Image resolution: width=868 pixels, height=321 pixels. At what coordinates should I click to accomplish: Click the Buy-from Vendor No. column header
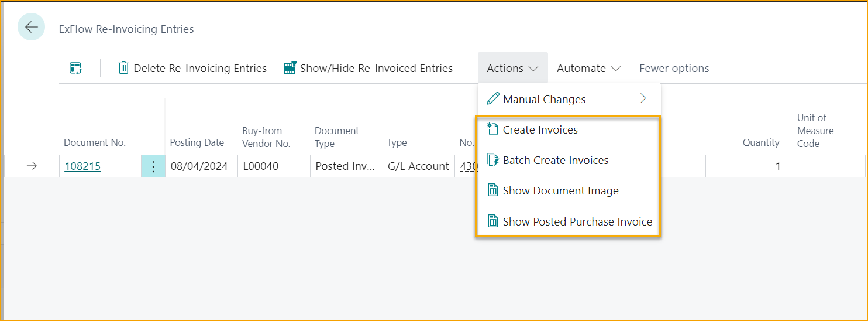[266, 137]
